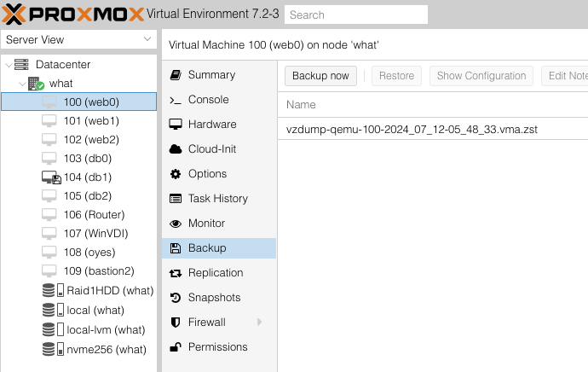Screen dimensions: 588x372
Task: Open the Snapshots tab
Action: click(x=219, y=298)
